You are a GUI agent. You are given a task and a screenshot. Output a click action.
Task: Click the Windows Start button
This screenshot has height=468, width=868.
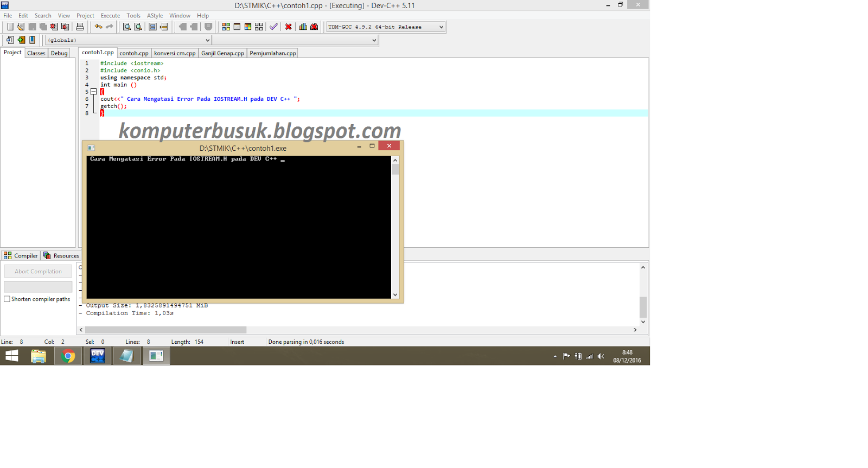[x=11, y=356]
